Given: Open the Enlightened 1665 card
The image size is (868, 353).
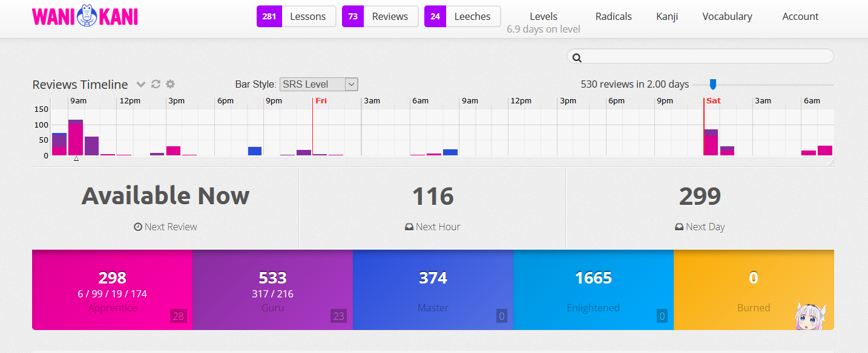Looking at the screenshot, I should coord(593,290).
